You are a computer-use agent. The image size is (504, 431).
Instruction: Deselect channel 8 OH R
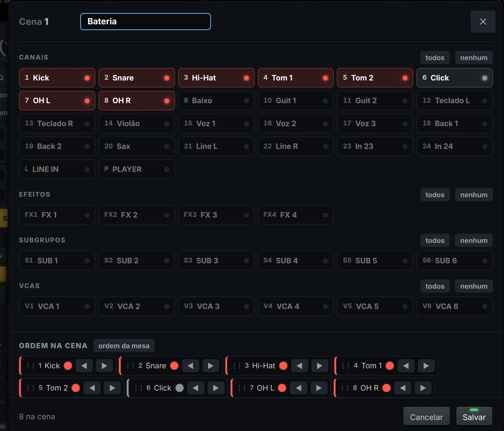click(137, 101)
